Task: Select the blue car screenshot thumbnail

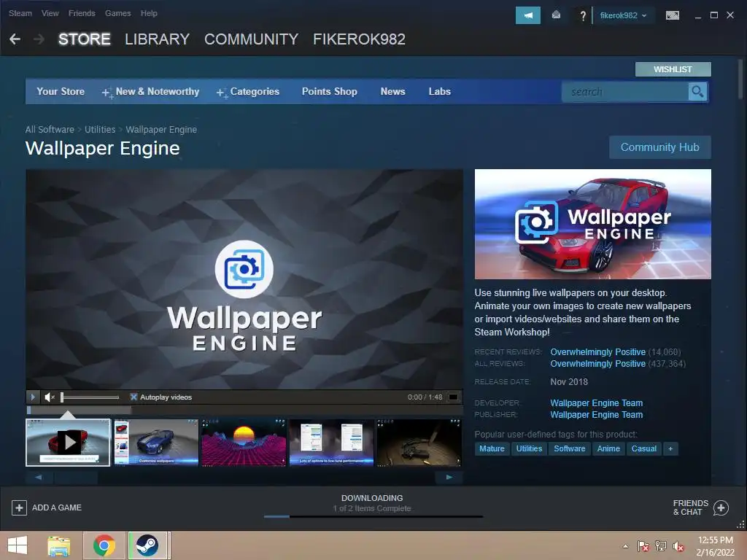Action: 156,443
